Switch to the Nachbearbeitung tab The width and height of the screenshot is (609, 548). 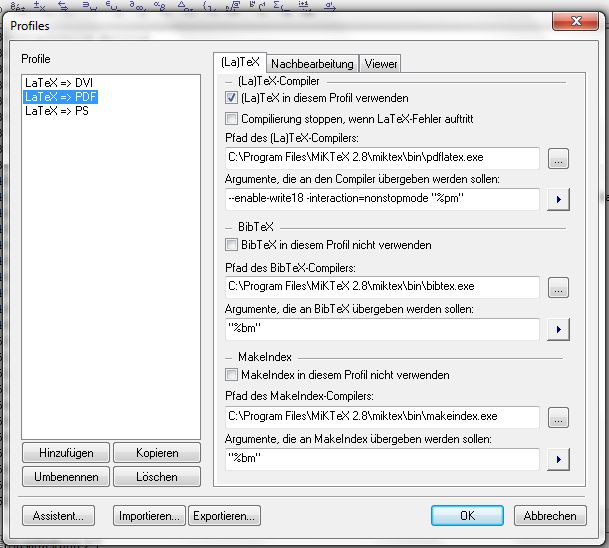(312, 64)
